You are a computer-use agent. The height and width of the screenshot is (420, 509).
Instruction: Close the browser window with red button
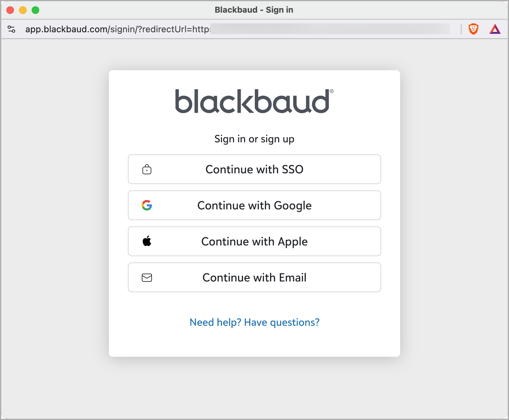point(10,10)
